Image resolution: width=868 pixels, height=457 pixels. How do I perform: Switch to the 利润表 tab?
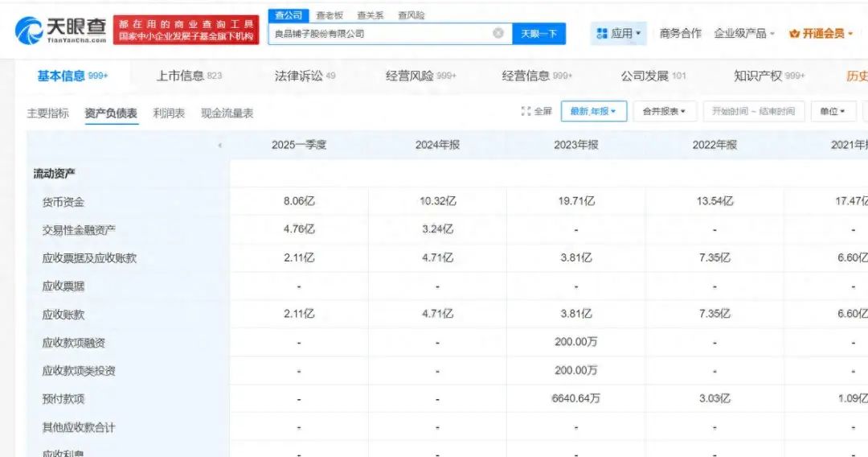click(x=169, y=113)
